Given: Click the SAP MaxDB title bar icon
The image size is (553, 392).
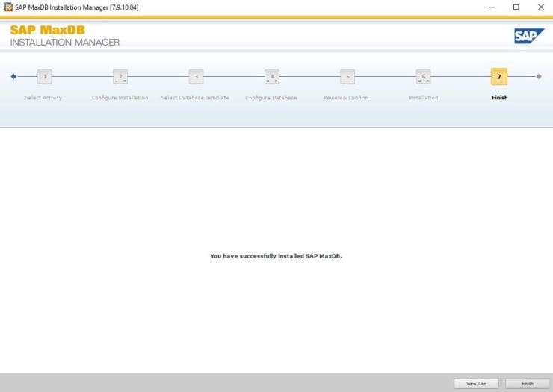Looking at the screenshot, I should coord(7,7).
